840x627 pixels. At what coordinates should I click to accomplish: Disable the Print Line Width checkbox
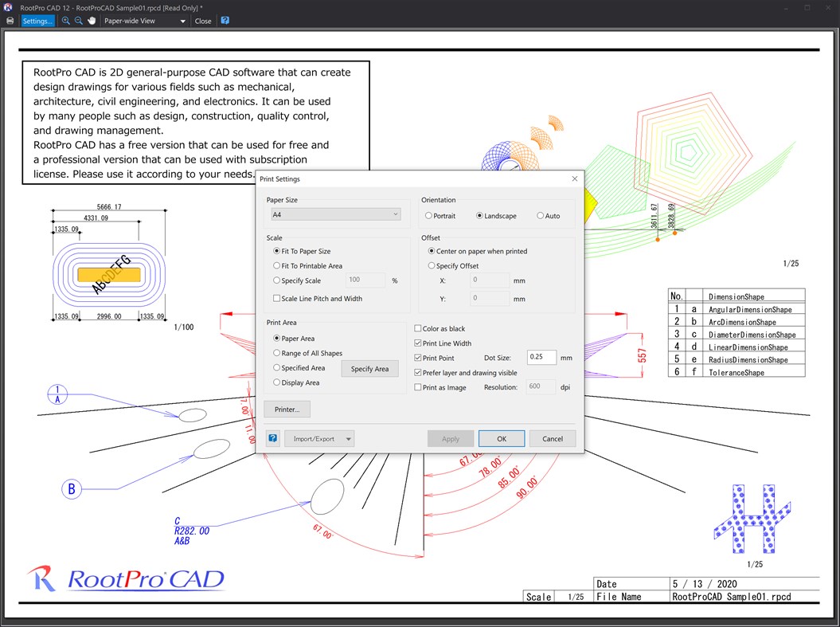(x=417, y=343)
